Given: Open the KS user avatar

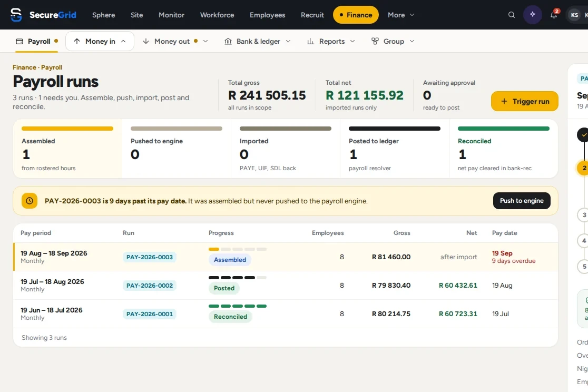Looking at the screenshot, I should (574, 15).
